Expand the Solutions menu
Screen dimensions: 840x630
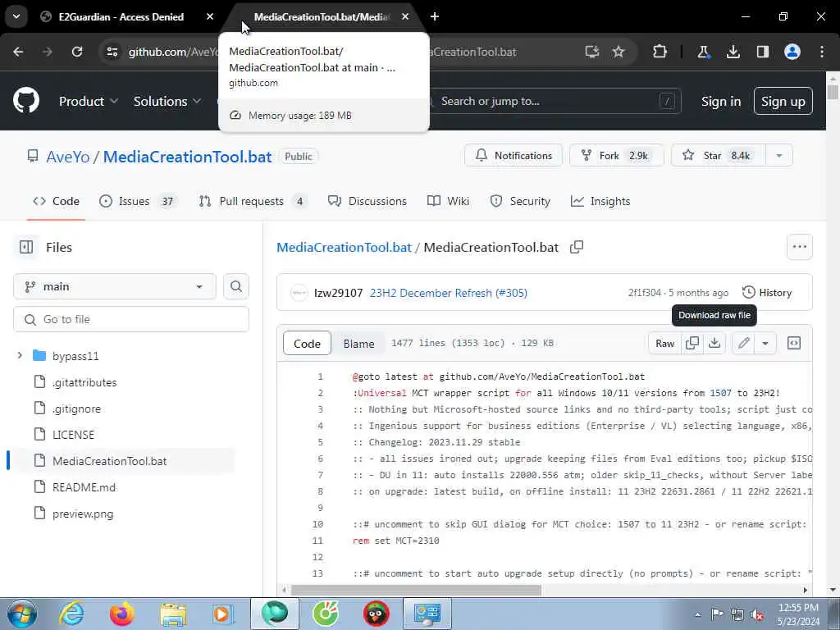(167, 101)
